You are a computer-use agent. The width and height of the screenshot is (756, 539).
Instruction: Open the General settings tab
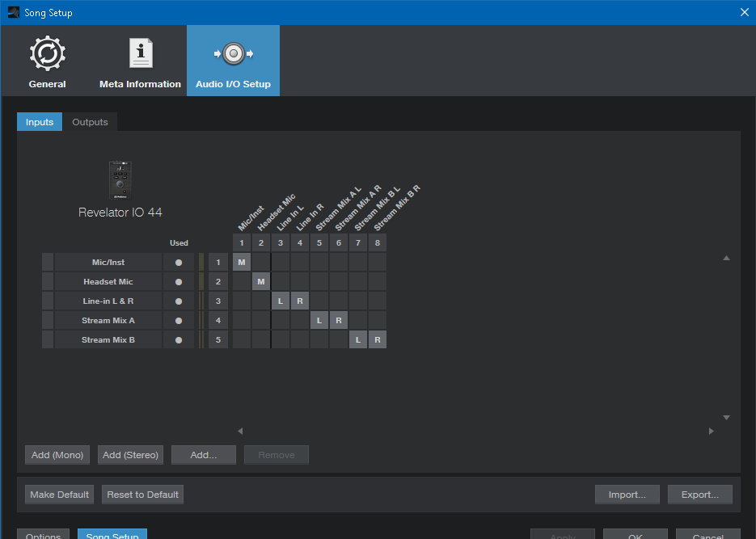[47, 61]
